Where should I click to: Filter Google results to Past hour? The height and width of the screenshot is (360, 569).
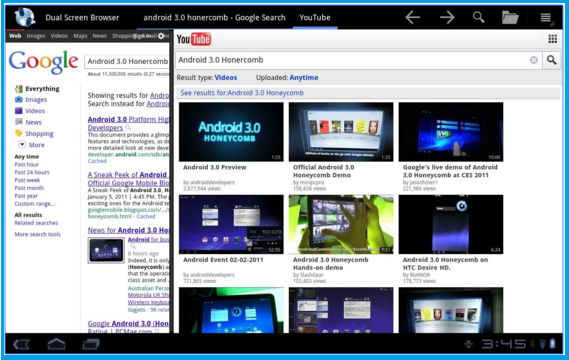[26, 164]
